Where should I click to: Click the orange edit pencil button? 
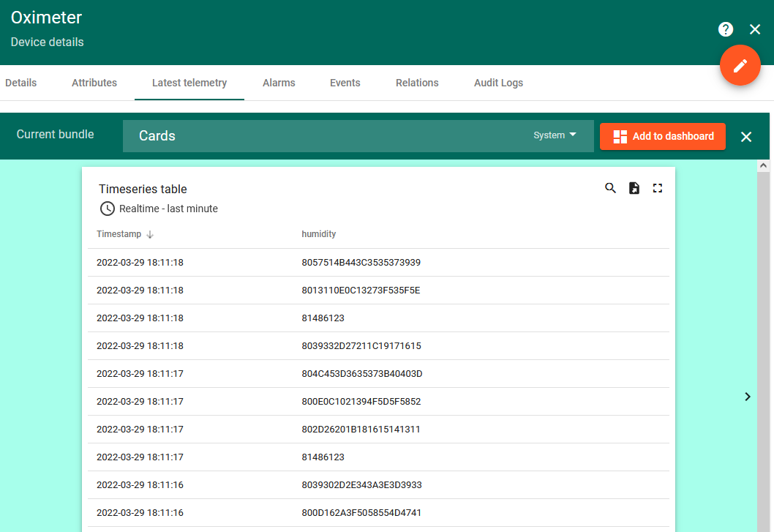pyautogui.click(x=740, y=65)
